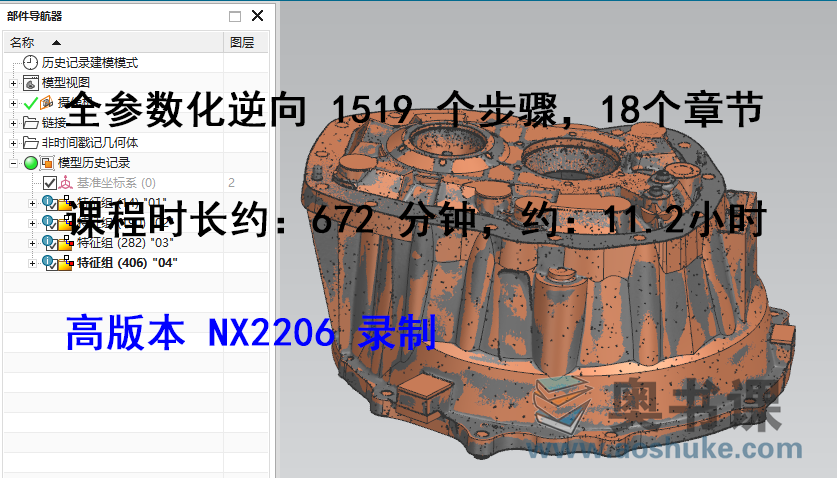The width and height of the screenshot is (837, 478).
Task: Click the 链接 folder icon
Action: pos(31,122)
